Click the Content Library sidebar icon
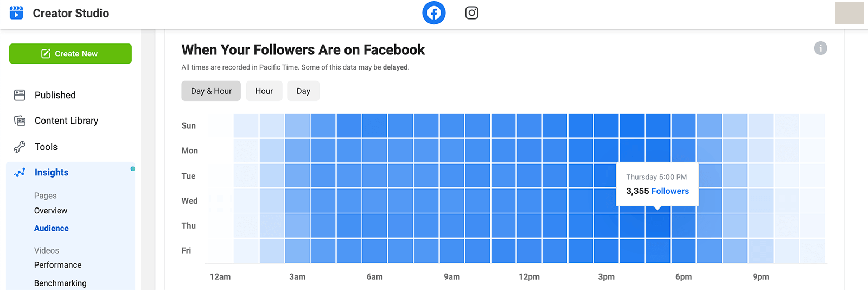Screen dimensions: 868x290 20,121
